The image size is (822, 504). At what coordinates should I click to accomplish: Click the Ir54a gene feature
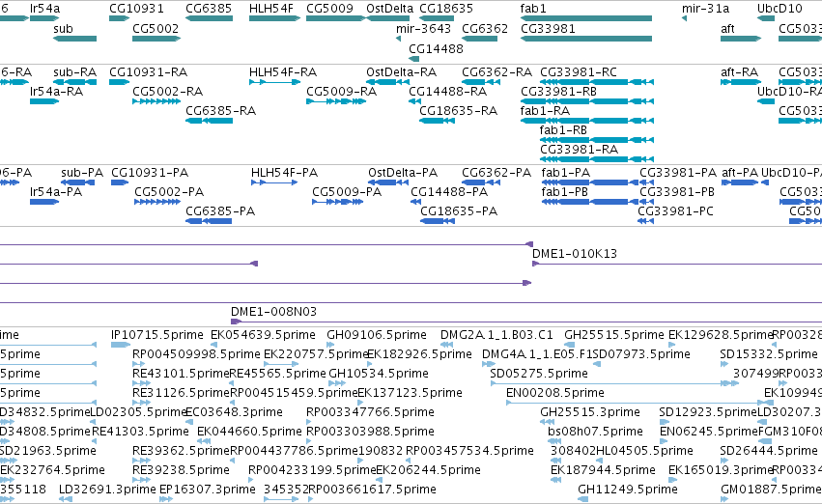pos(44,18)
